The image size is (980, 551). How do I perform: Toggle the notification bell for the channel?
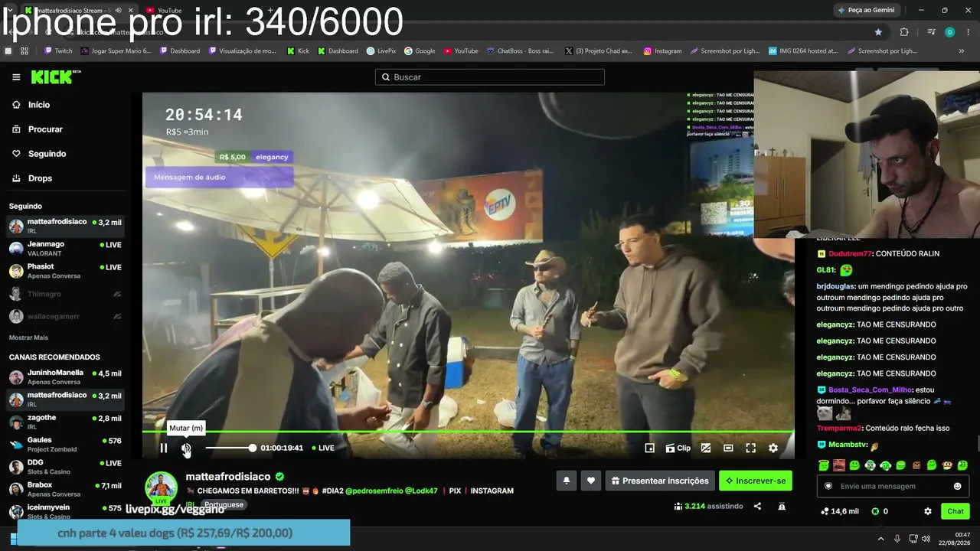567,481
